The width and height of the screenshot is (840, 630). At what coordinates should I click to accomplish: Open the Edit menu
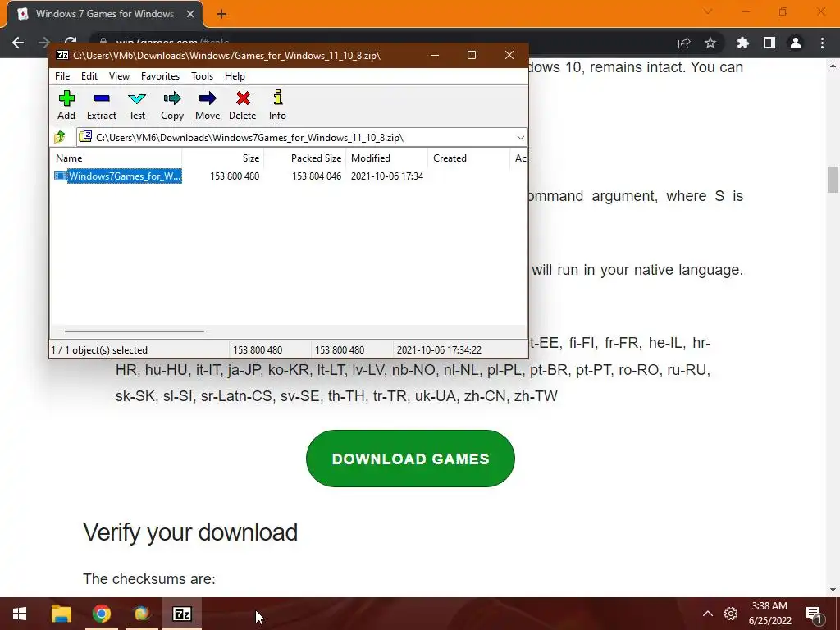(89, 76)
